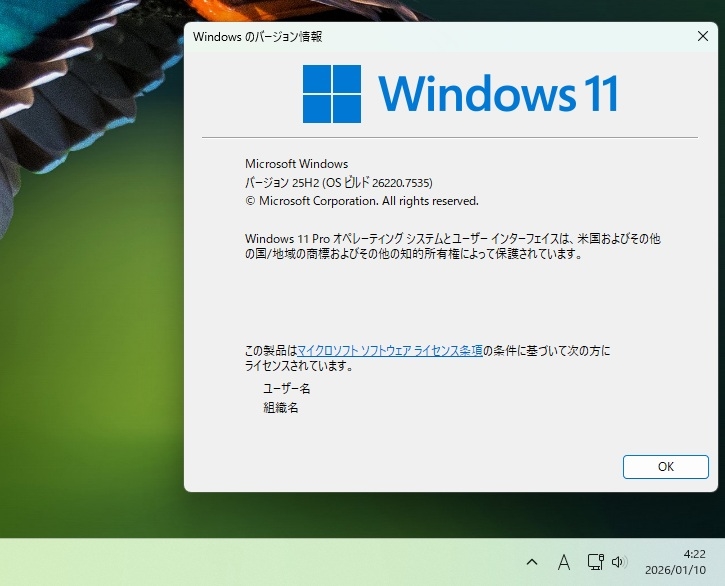The height and width of the screenshot is (586, 725).
Task: Close the Windows のバージョン情報 dialog
Action: 702,36
